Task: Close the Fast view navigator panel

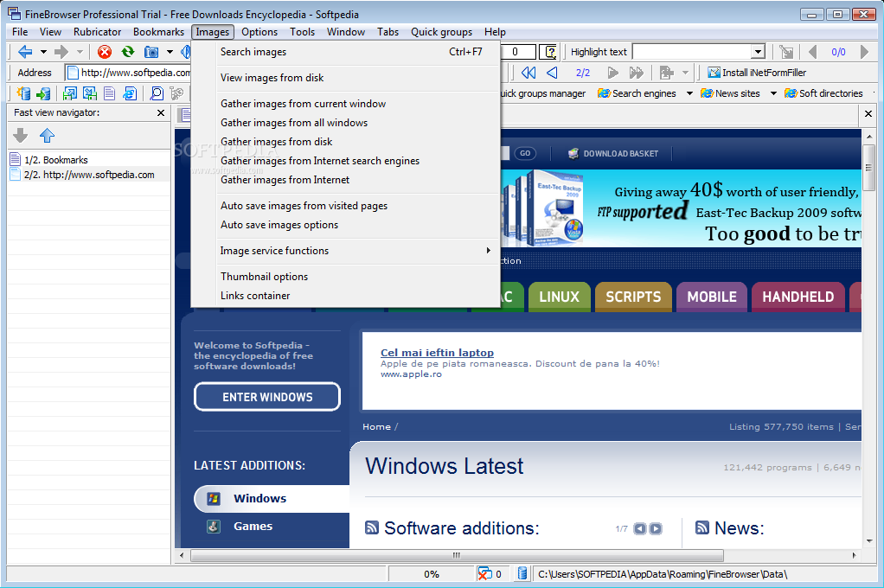Action: (161, 112)
